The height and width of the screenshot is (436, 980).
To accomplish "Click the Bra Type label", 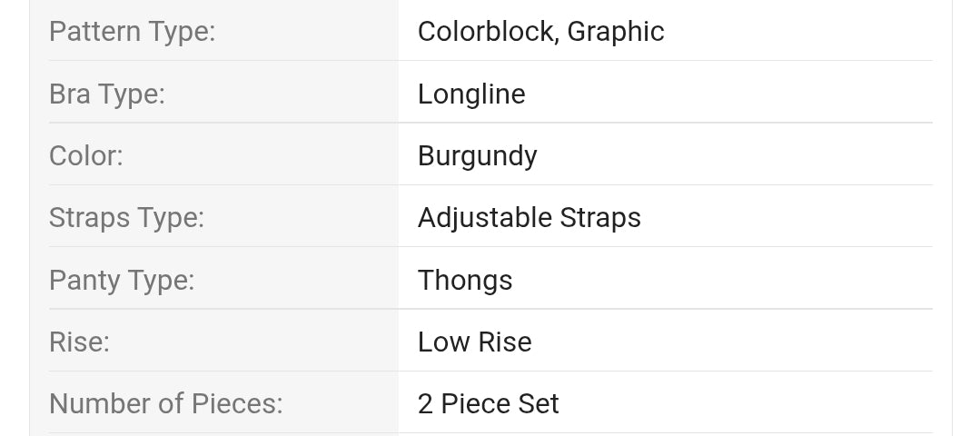I will (107, 94).
